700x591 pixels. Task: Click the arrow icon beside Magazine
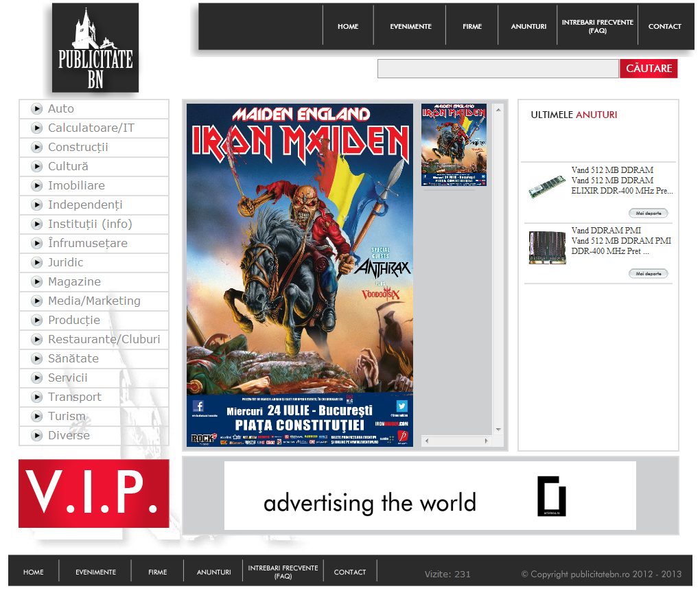[36, 281]
